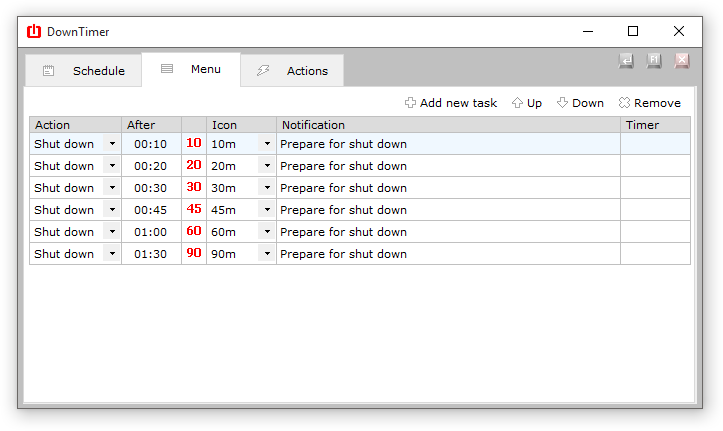Open the Actions tab

pos(293,71)
